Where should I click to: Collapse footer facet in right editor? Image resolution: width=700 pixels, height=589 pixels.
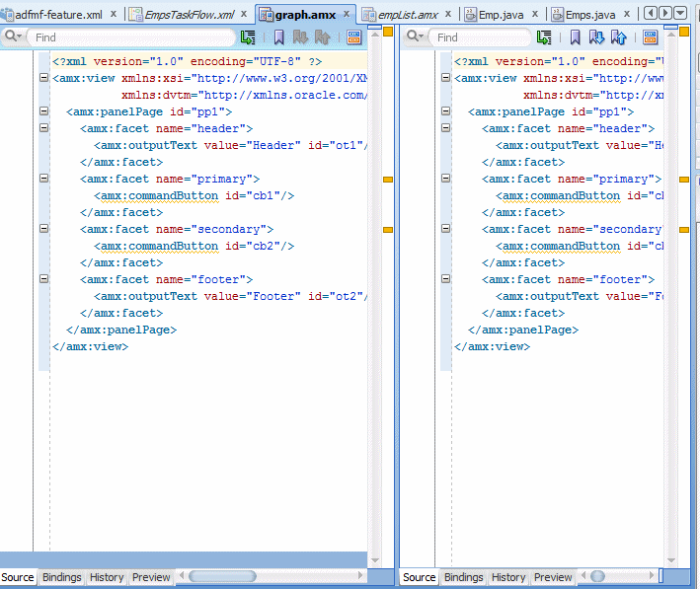tap(445, 279)
